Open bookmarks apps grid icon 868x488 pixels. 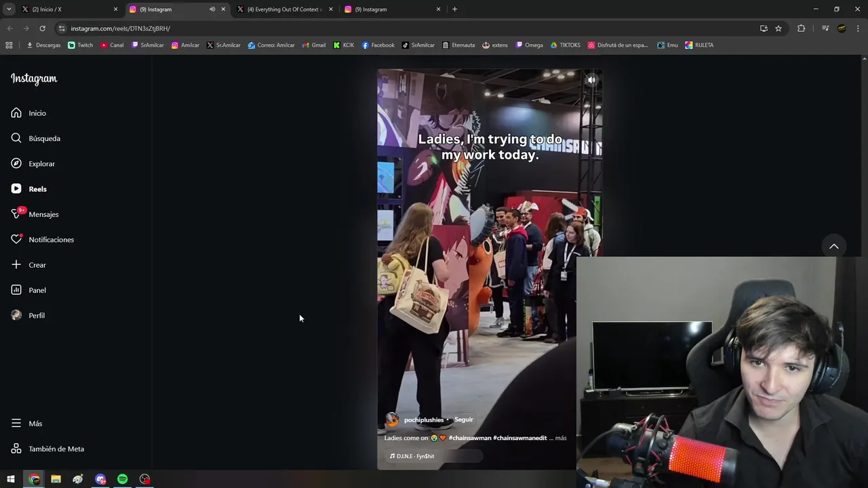9,45
